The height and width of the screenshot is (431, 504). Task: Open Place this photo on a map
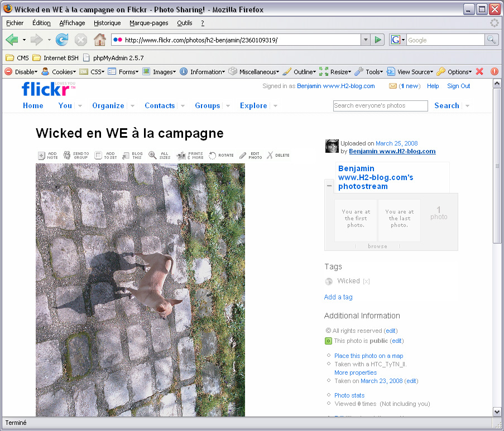368,356
